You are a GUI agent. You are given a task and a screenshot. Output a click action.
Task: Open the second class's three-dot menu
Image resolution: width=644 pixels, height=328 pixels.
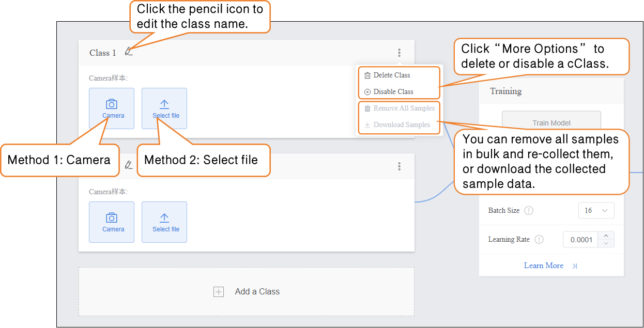click(399, 166)
